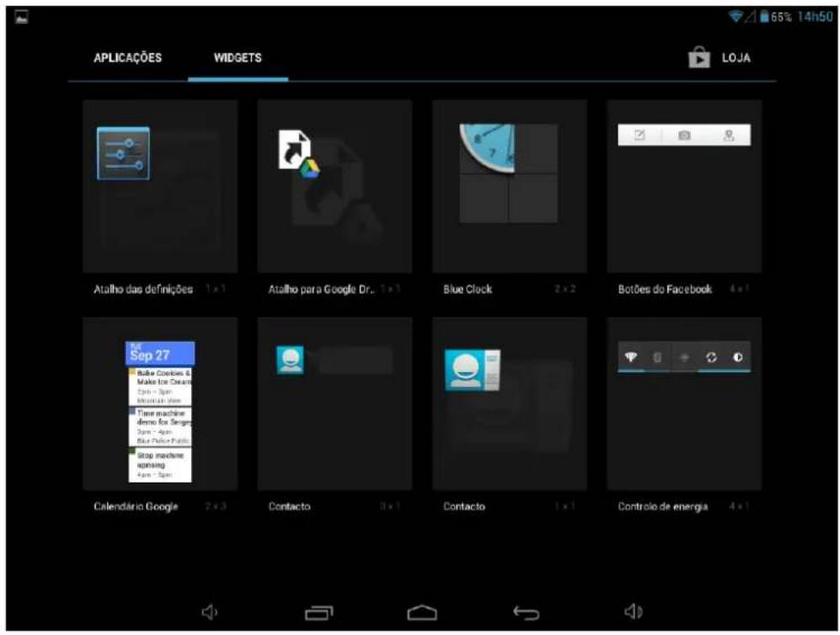
Task: Open the screenshot notification icon in status bar
Action: 21,17
